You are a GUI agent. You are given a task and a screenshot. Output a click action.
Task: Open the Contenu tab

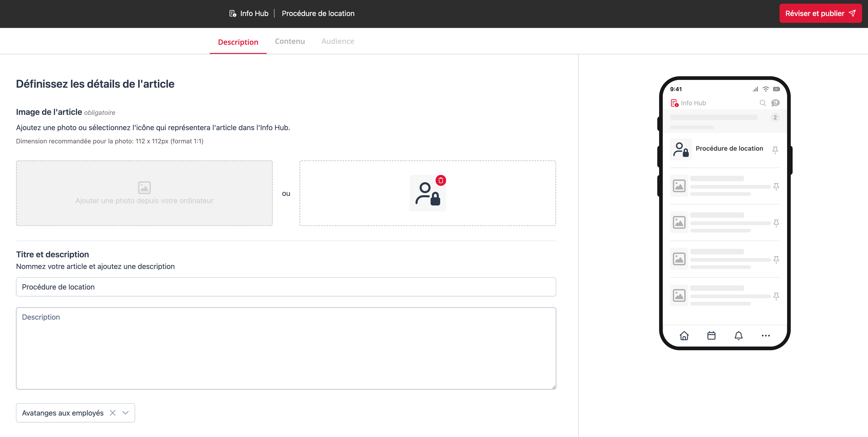tap(290, 41)
